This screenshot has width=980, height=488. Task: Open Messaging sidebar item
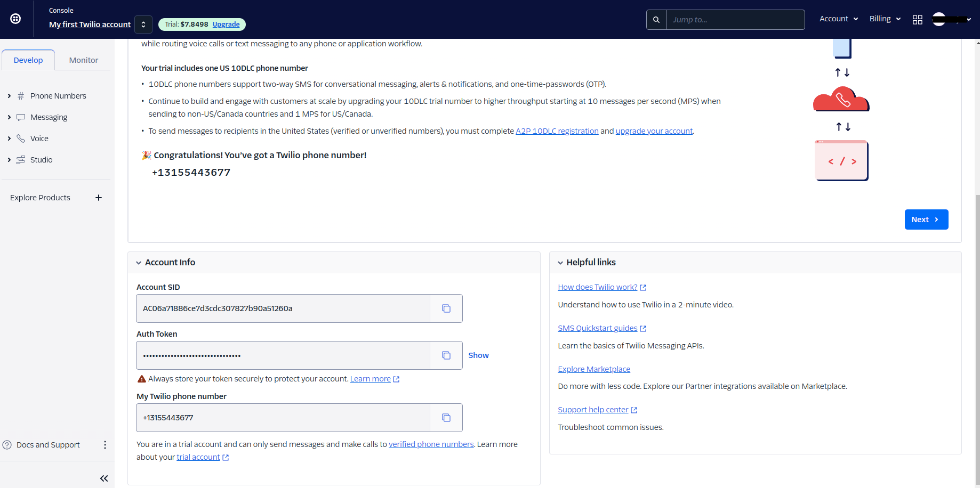[x=49, y=117]
